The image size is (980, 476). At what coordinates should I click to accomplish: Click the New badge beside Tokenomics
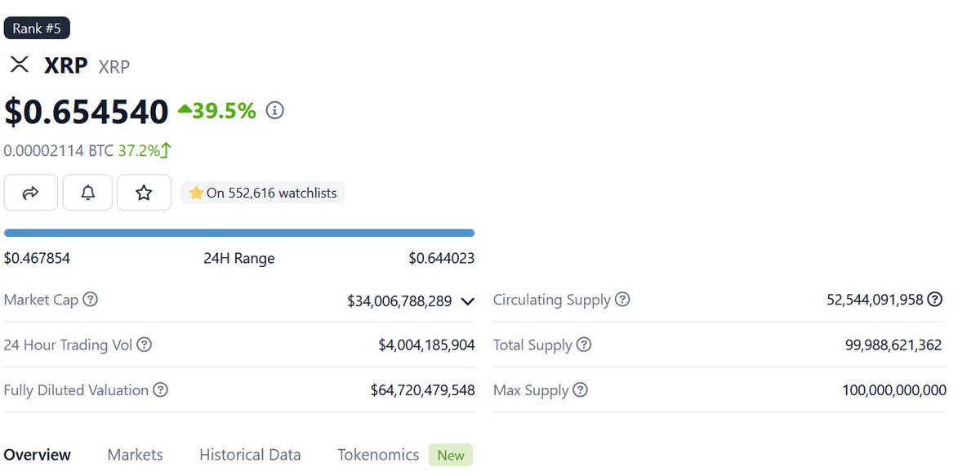tap(450, 455)
